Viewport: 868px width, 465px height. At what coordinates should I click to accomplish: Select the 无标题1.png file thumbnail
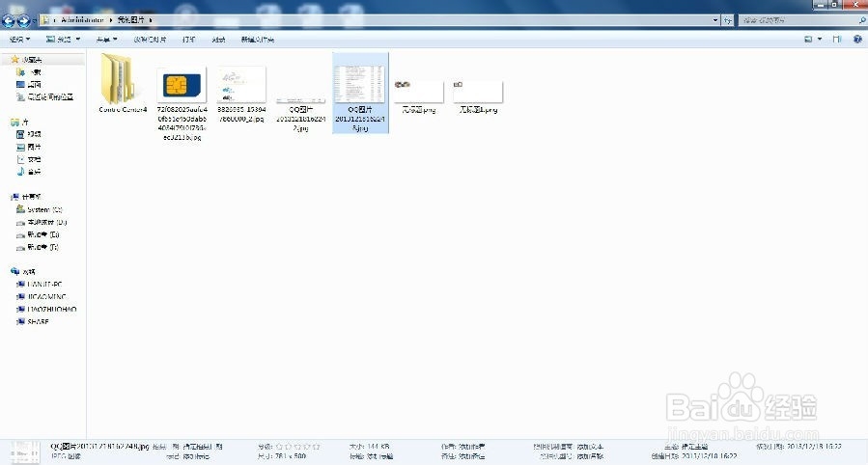click(478, 92)
